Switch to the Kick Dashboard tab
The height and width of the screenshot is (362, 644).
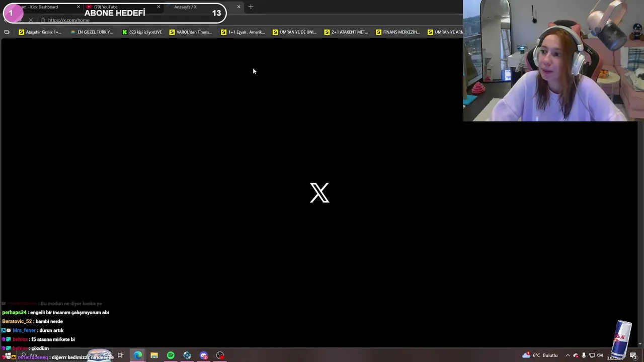click(x=40, y=7)
